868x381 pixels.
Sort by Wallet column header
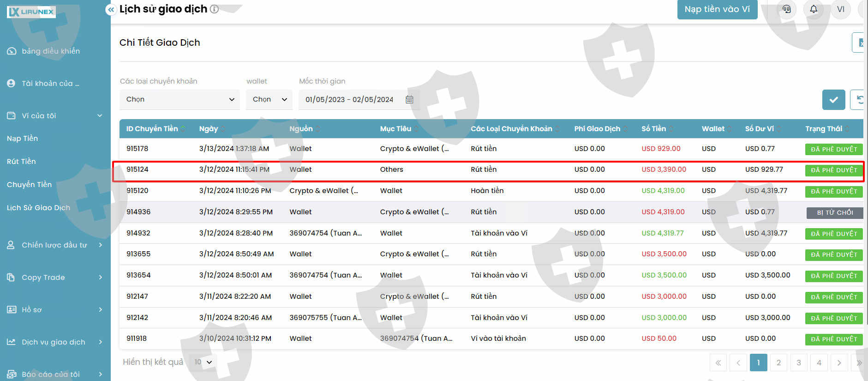(717, 129)
